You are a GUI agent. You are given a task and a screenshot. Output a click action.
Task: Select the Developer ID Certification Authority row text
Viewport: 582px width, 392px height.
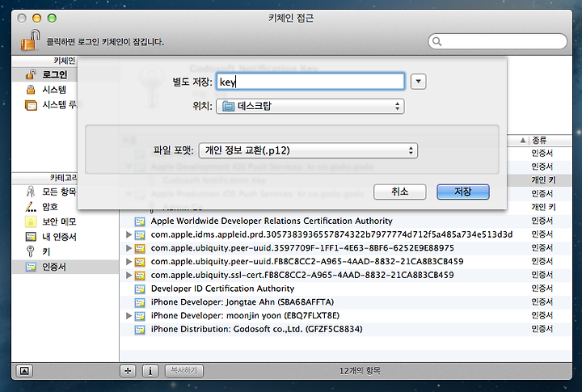222,289
